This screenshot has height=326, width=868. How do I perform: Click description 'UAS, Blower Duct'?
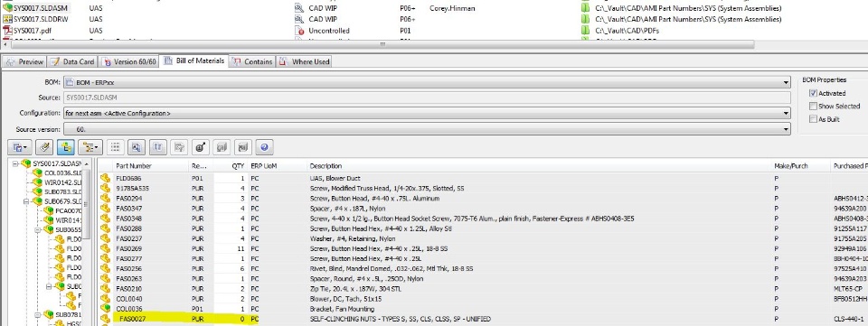pos(335,179)
